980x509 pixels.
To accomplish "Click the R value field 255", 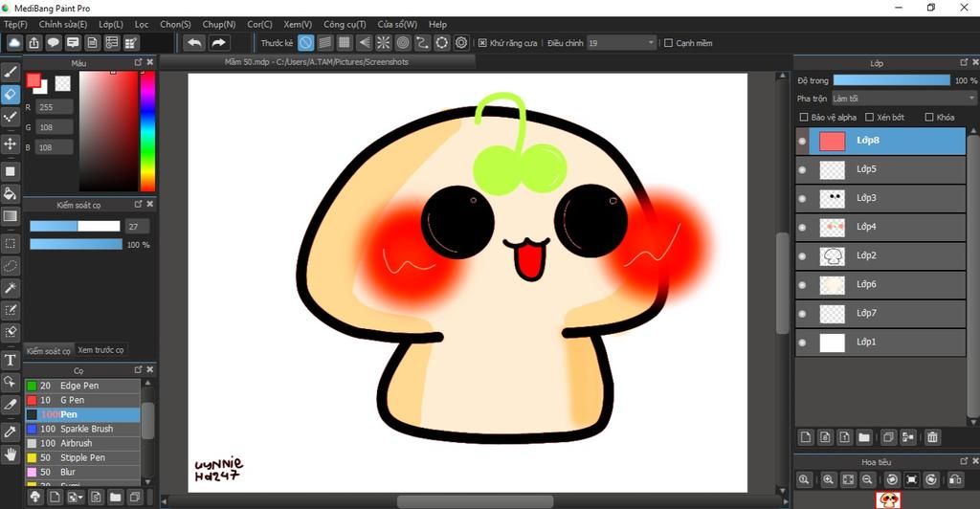I will pyautogui.click(x=54, y=107).
